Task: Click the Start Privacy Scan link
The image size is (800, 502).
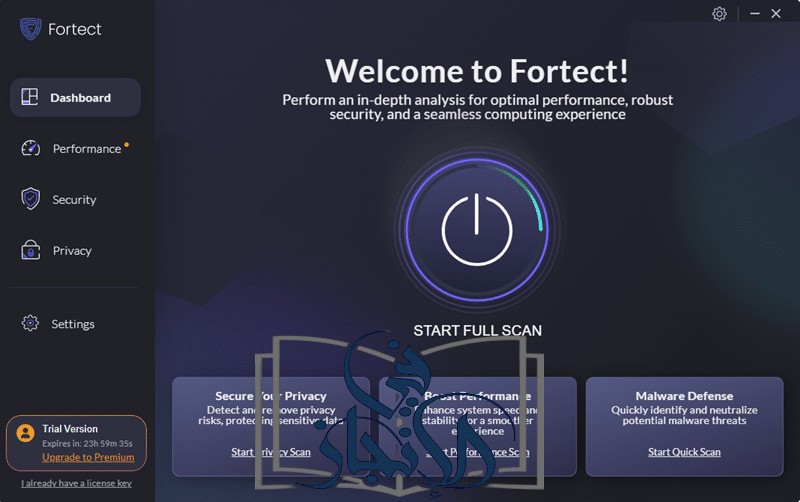Action: coord(270,452)
